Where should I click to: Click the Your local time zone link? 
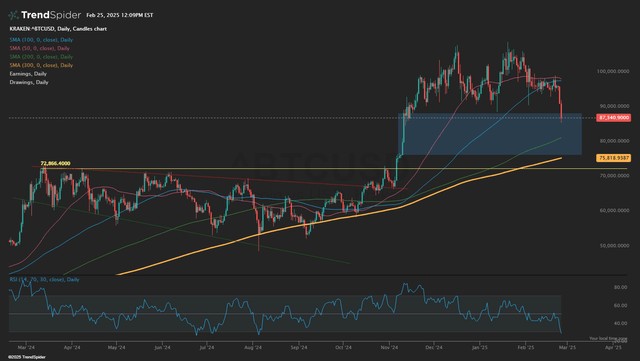click(x=608, y=339)
